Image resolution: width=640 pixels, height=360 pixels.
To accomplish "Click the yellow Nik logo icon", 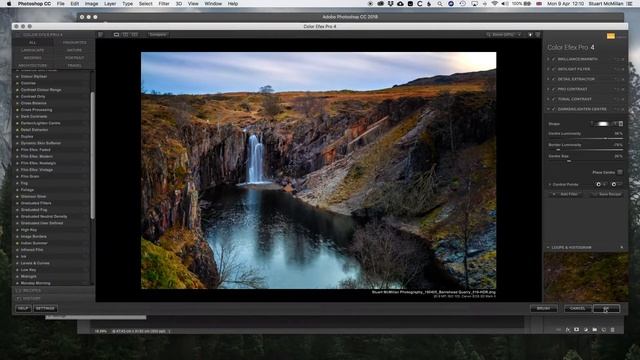I will (611, 36).
